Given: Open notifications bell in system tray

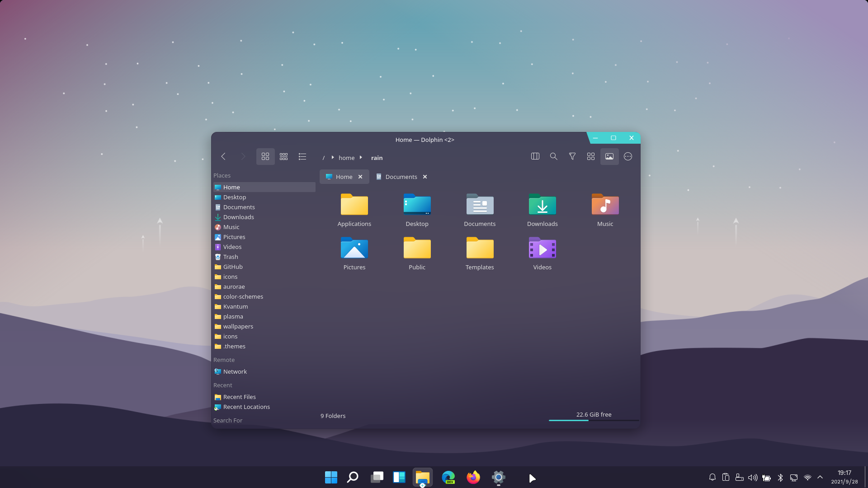Looking at the screenshot, I should pos(712,477).
